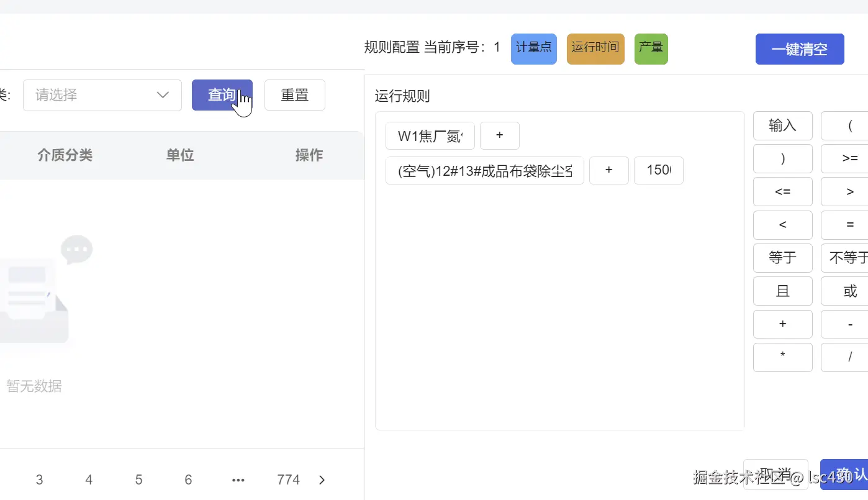
Task: Select the green 产量 tag
Action: click(651, 49)
